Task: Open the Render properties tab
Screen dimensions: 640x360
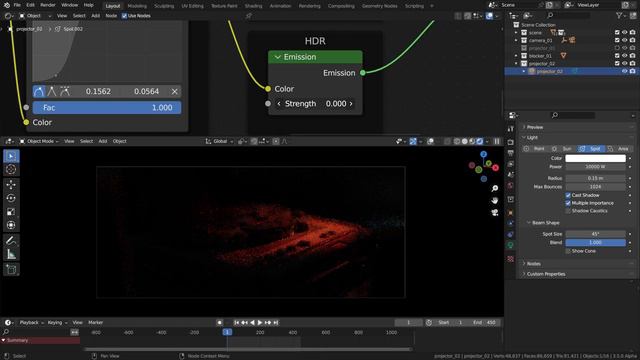Action: 511,142
